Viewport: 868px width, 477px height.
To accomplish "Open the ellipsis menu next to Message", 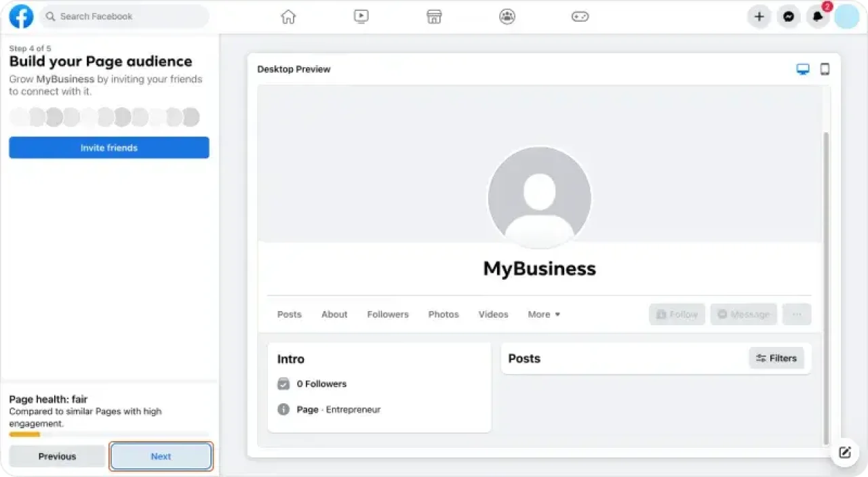I will coord(796,314).
